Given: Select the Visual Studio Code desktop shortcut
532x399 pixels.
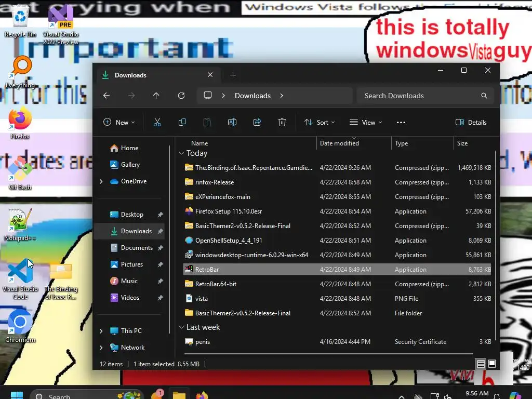Looking at the screenshot, I should pyautogui.click(x=20, y=279).
